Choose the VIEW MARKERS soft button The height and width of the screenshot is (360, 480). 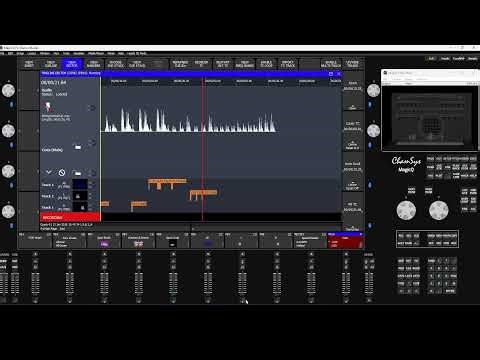click(94, 64)
